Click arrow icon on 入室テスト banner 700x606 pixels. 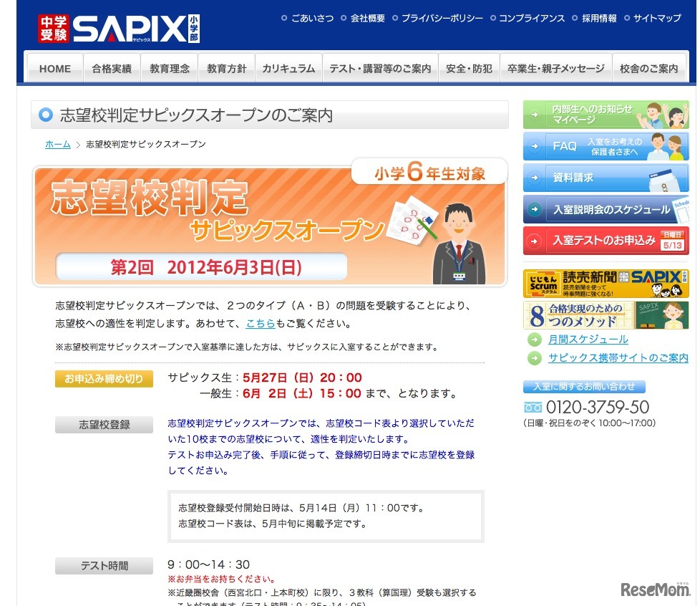[535, 241]
